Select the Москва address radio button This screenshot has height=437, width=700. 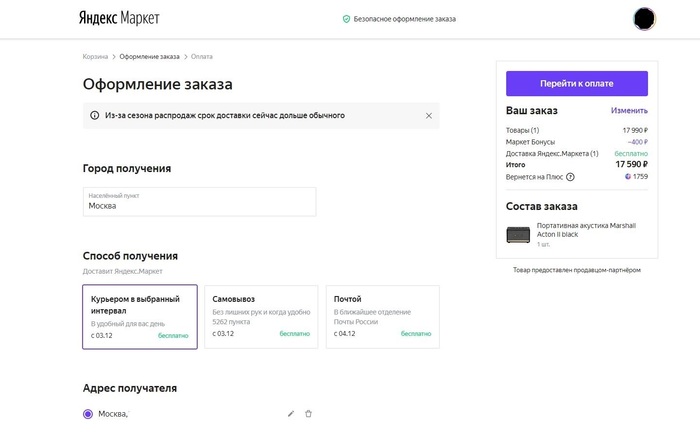pyautogui.click(x=88, y=414)
